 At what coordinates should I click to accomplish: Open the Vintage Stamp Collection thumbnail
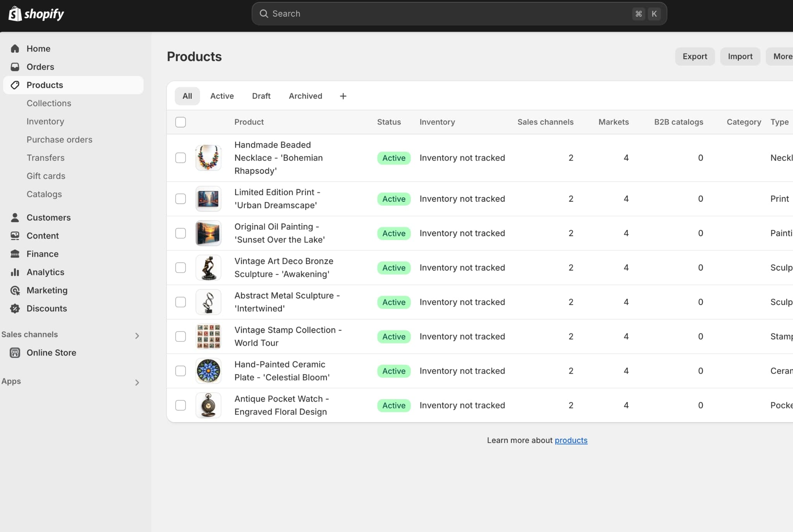208,336
